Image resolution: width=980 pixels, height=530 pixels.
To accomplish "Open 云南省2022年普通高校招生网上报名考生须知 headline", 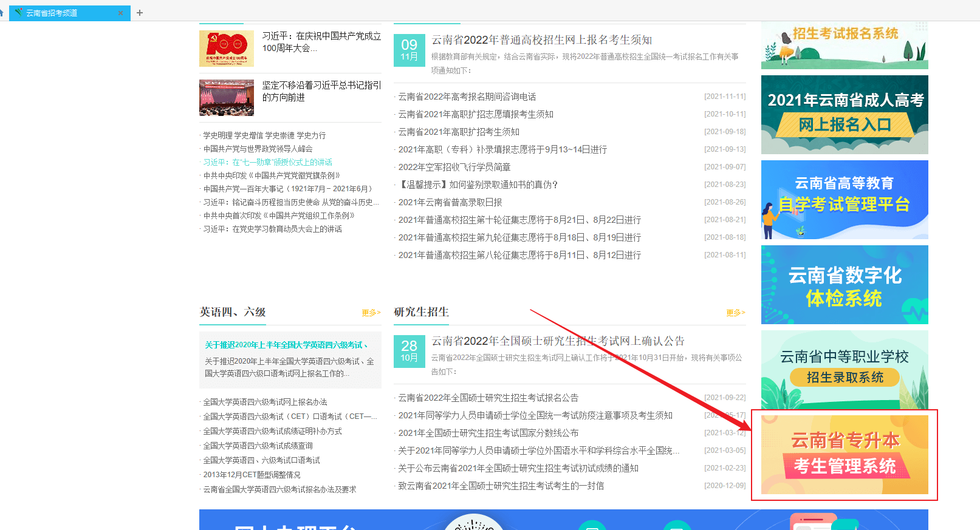I will coord(541,40).
